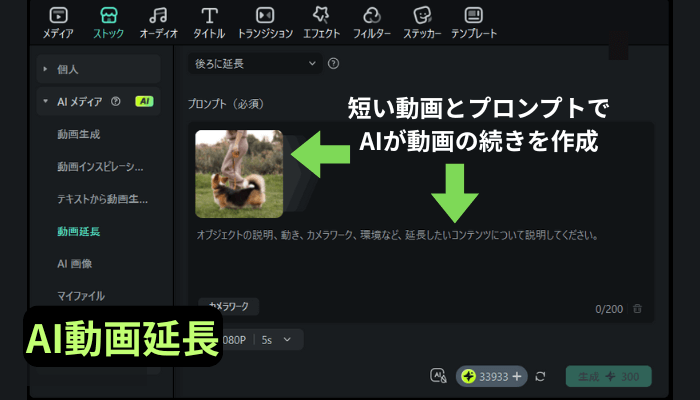Click help icon beside 後ろに延長 dropdown
Viewport: 700px width, 400px height.
point(333,63)
